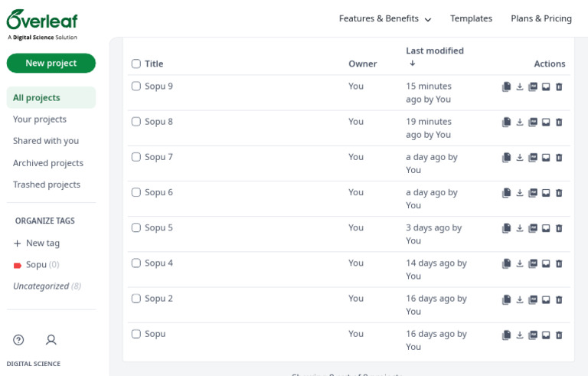Open the Sopu 7 project link
This screenshot has height=376, width=588.
158,157
